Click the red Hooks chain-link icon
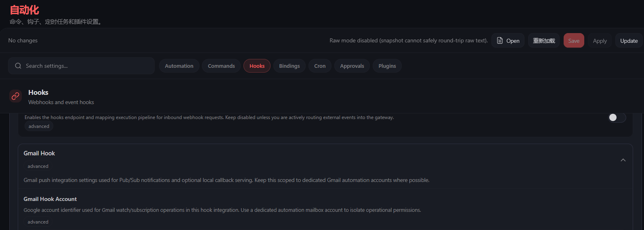 pyautogui.click(x=15, y=96)
